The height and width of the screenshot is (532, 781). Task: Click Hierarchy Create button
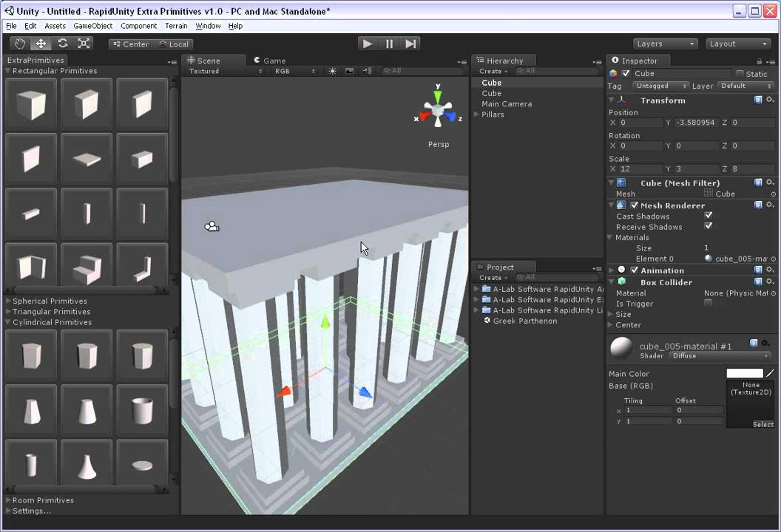pyautogui.click(x=493, y=71)
